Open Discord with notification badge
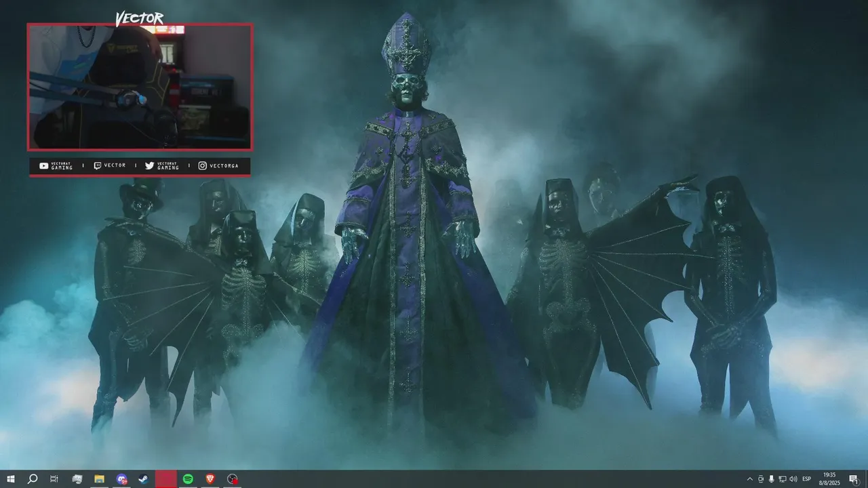 pos(121,479)
